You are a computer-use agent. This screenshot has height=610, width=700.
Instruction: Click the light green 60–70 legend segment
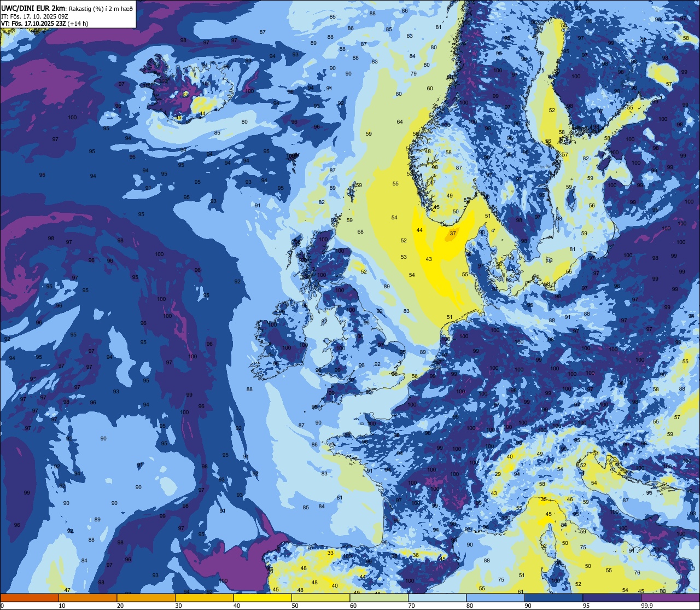(x=379, y=597)
